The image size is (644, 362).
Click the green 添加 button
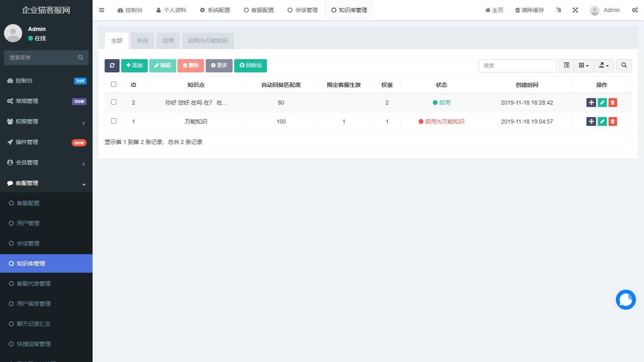coord(134,66)
